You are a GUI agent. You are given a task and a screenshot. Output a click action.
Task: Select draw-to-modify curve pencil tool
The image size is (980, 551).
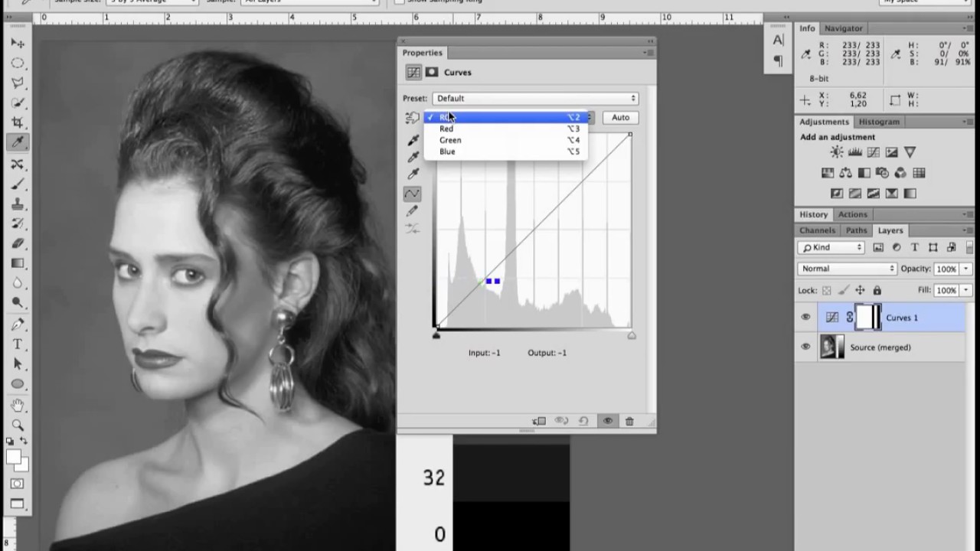[413, 211]
